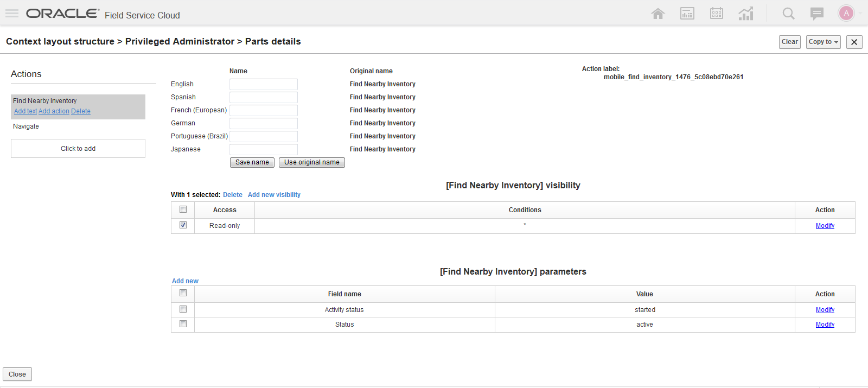The height and width of the screenshot is (388, 868).
Task: Open the calendar icon in header
Action: [717, 14]
